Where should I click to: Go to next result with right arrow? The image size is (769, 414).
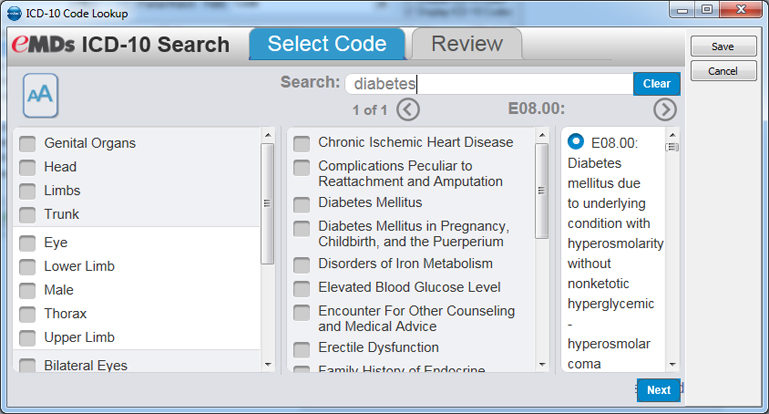click(x=665, y=109)
